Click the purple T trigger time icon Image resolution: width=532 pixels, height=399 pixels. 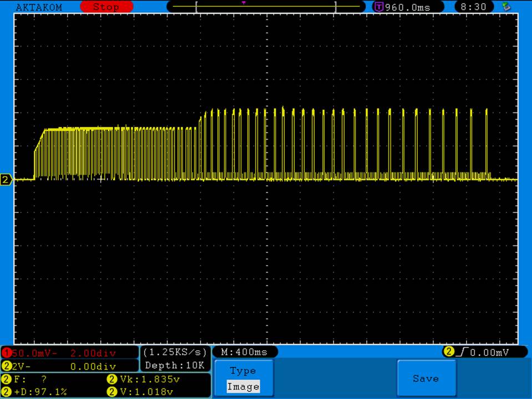click(x=379, y=7)
